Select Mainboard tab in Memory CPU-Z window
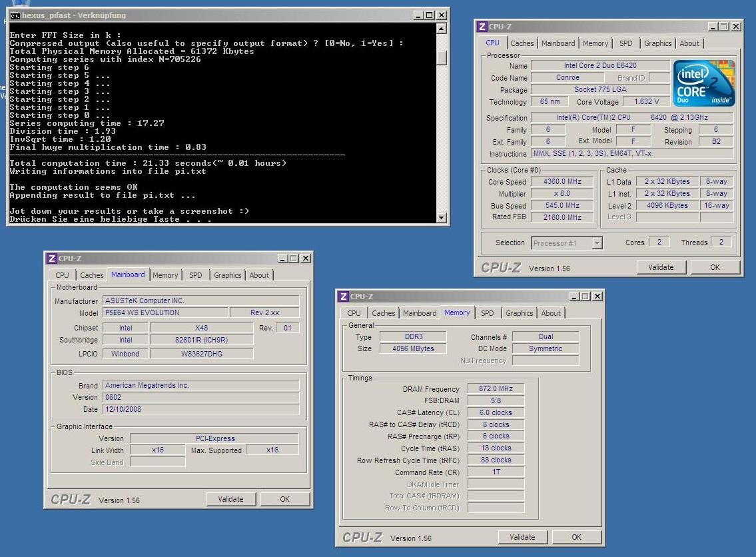Viewport: 756px width, 557px height. pos(420,313)
